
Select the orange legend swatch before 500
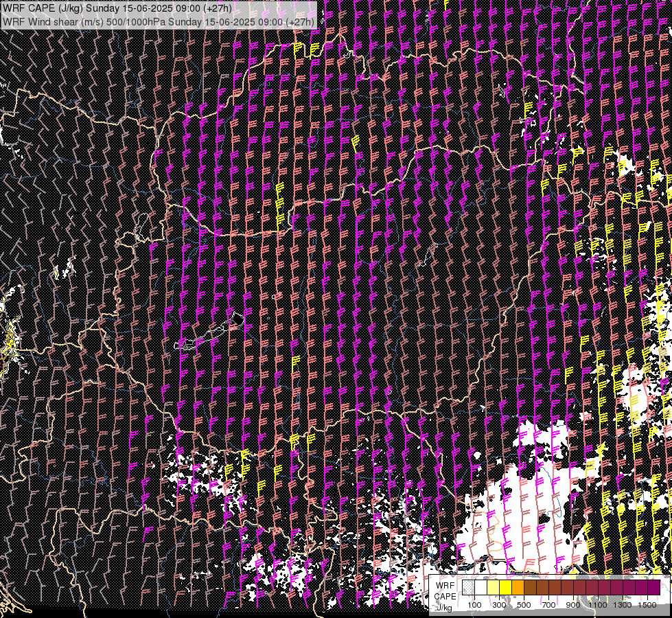tap(518, 587)
